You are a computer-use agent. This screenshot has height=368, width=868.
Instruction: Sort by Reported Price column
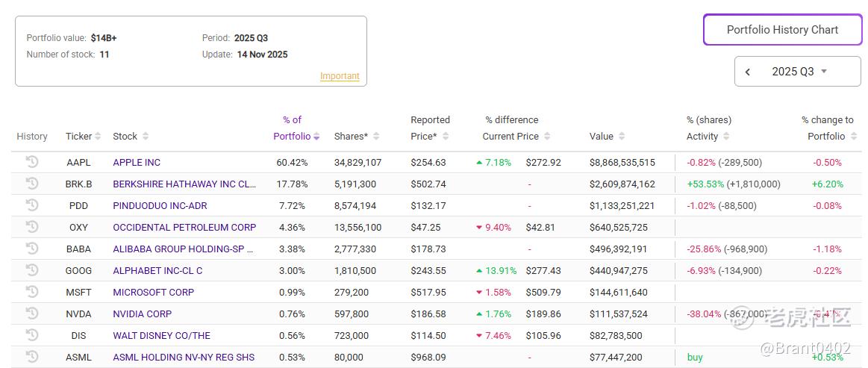tap(431, 136)
